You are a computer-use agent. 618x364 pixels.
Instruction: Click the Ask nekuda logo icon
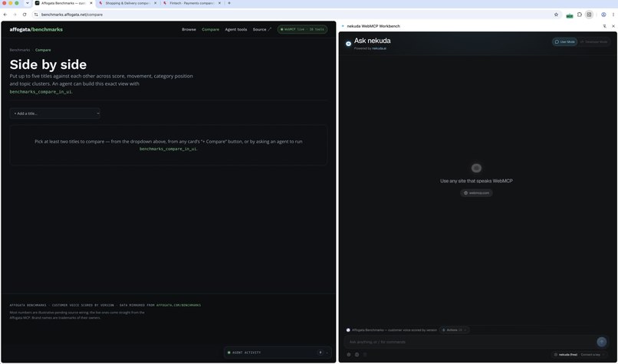[348, 44]
